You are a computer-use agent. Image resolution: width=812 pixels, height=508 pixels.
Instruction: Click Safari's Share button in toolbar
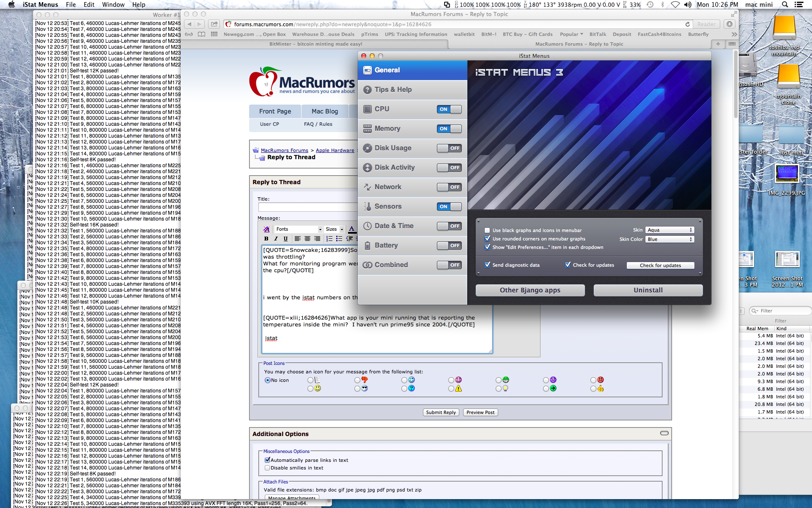click(214, 24)
